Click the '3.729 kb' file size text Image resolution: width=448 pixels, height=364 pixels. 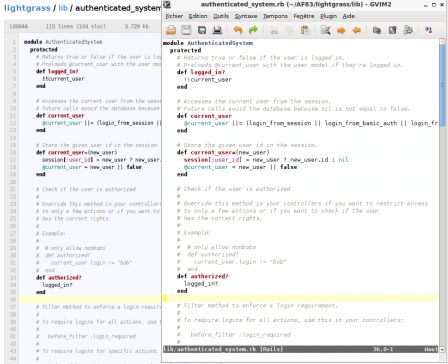click(x=136, y=26)
